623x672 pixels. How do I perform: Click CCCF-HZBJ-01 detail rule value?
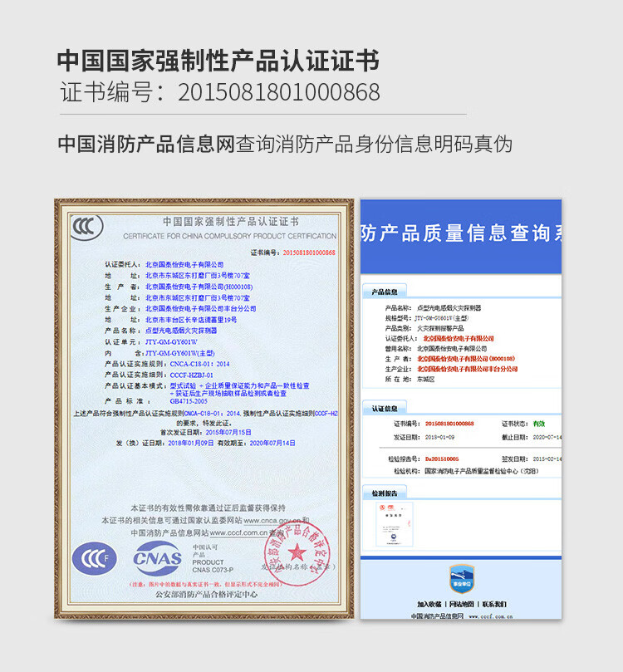pos(192,375)
